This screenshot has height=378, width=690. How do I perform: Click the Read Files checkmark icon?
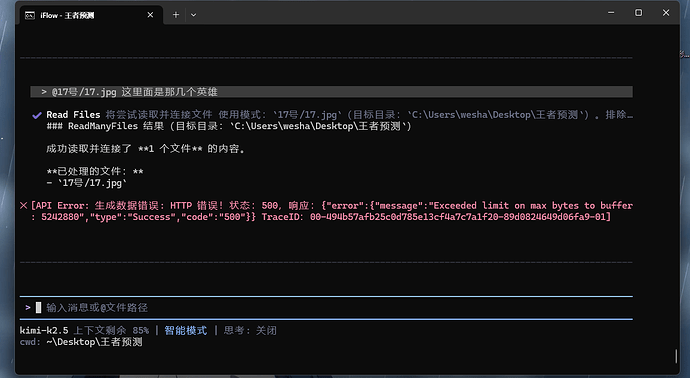37,115
